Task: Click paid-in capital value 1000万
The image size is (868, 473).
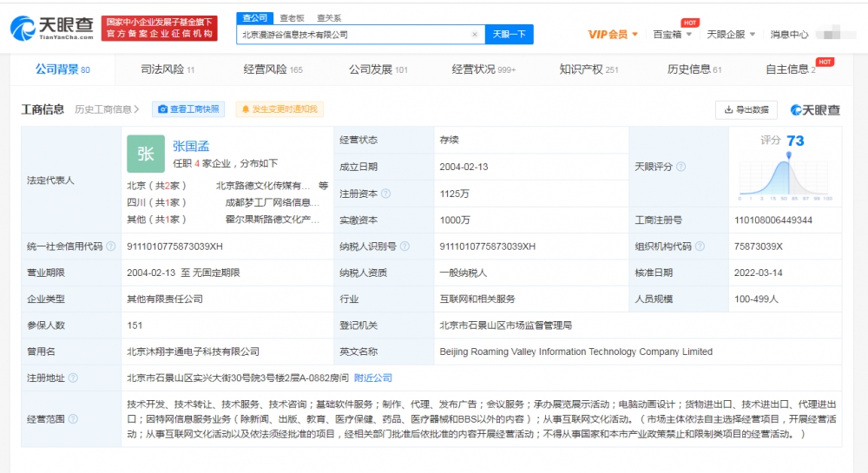Action: click(455, 220)
